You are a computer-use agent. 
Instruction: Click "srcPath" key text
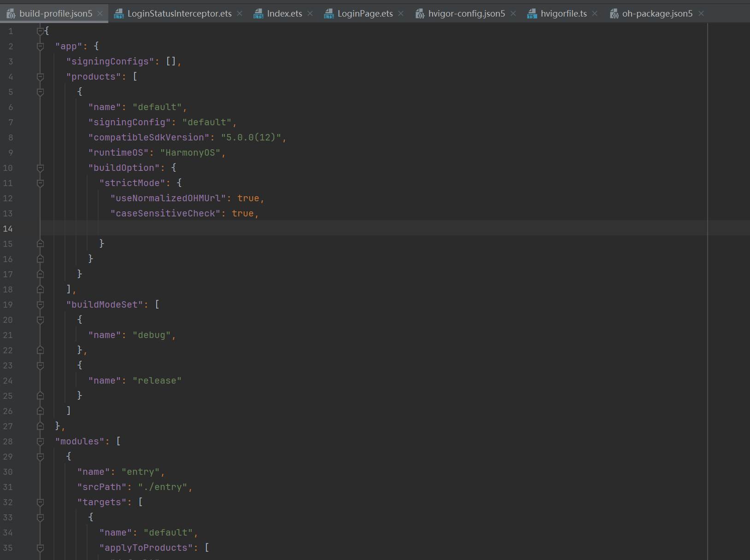pos(102,487)
